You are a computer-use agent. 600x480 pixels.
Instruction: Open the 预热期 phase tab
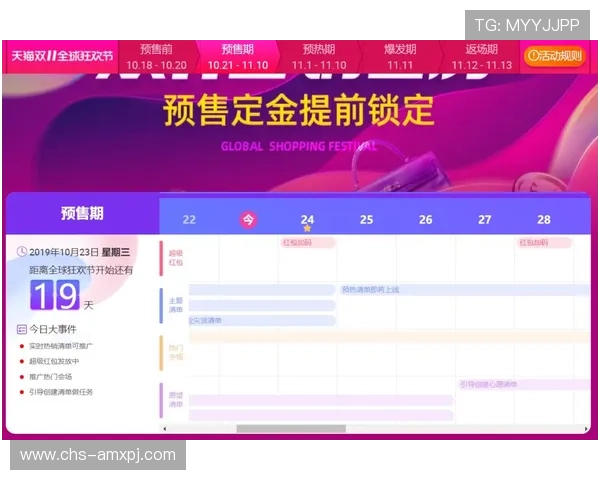tap(319, 56)
